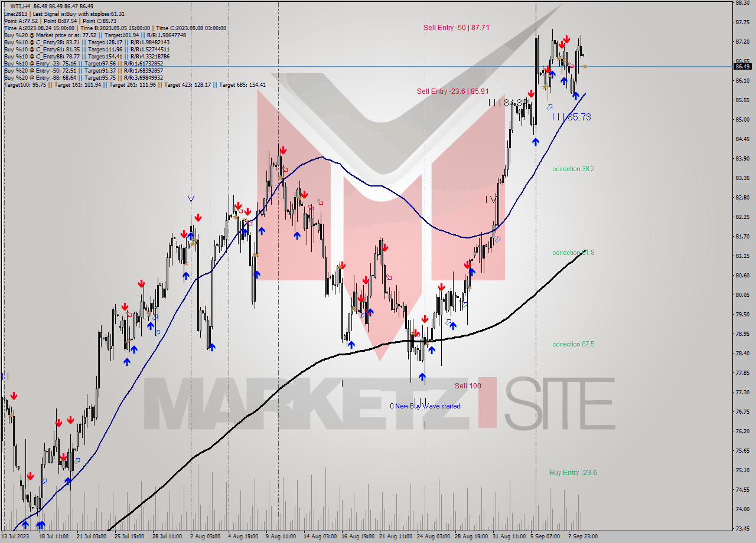Image resolution: width=756 pixels, height=543 pixels.
Task: Click the '25 Jul 19:00' date label
Action: click(129, 537)
